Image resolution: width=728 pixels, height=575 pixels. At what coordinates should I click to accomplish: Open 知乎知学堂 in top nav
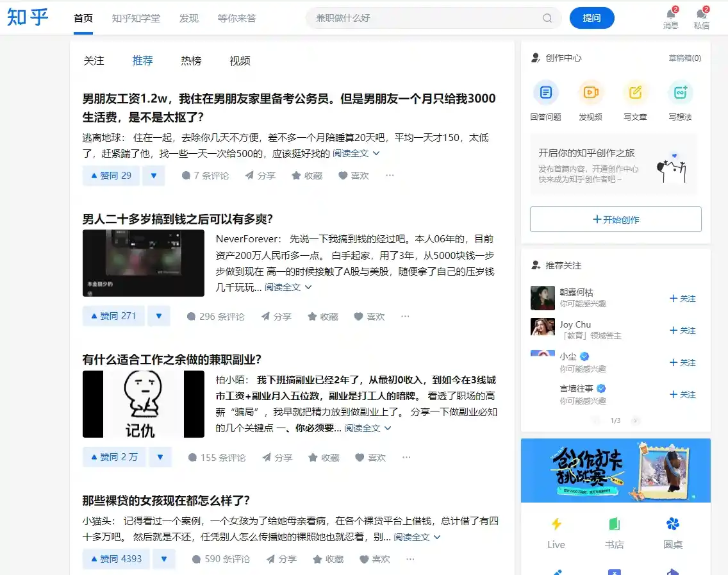tap(136, 18)
